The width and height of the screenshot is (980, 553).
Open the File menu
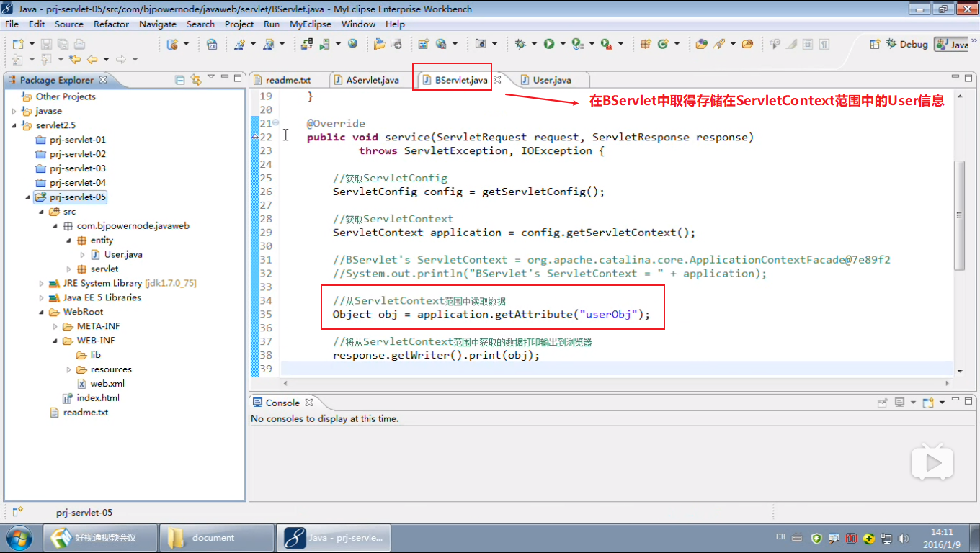(12, 24)
